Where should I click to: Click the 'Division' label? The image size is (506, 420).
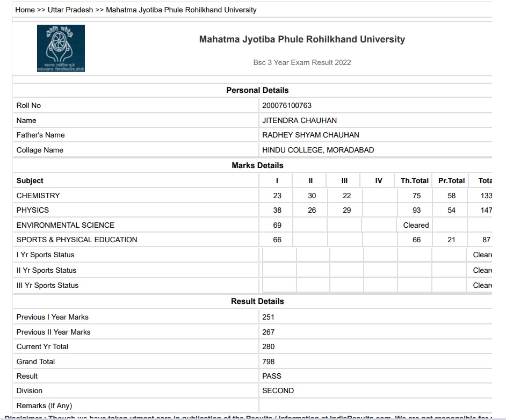pyautogui.click(x=30, y=390)
